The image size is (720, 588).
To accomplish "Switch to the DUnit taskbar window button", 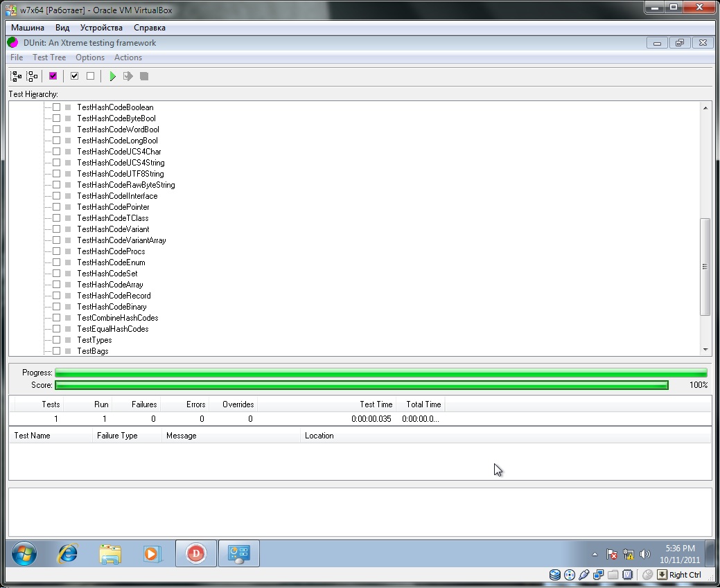I will pos(239,553).
